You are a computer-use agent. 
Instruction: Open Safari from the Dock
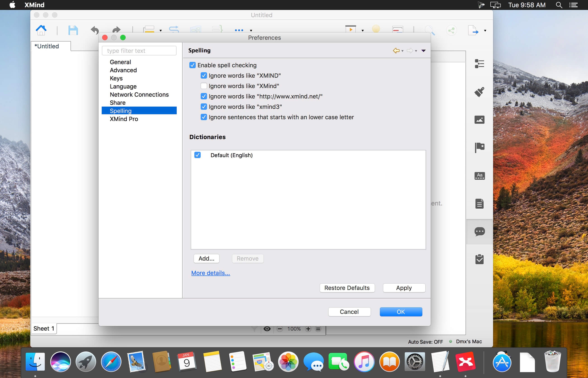point(111,362)
